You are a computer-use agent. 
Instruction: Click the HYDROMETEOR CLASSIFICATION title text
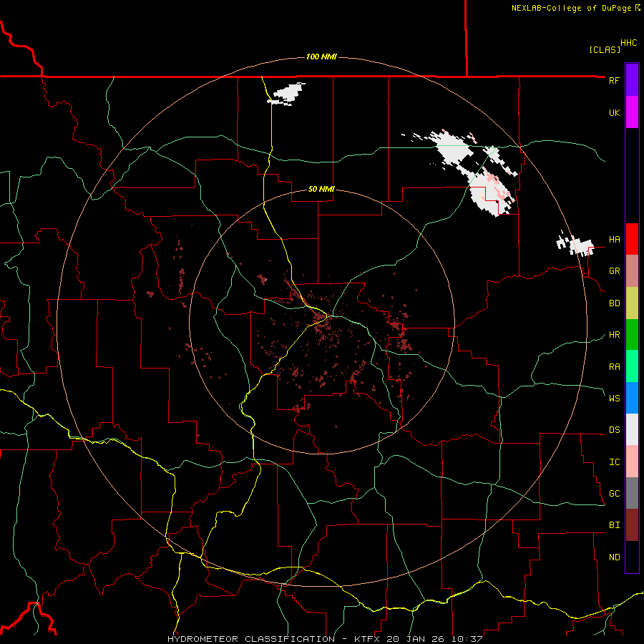[x=251, y=639]
